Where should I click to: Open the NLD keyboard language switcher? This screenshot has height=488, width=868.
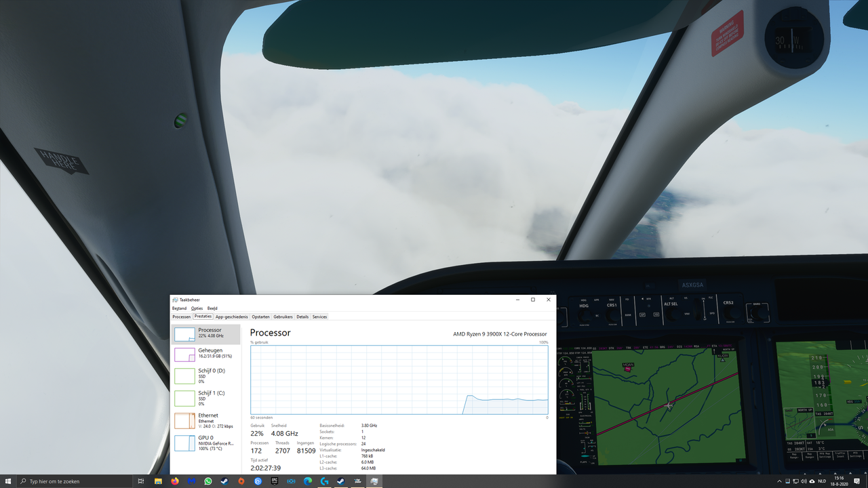(x=822, y=481)
